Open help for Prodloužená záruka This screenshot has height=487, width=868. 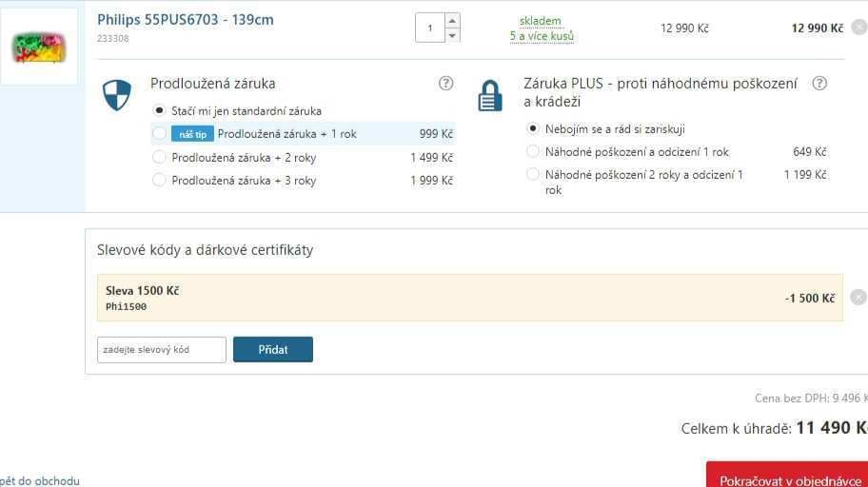click(445, 83)
